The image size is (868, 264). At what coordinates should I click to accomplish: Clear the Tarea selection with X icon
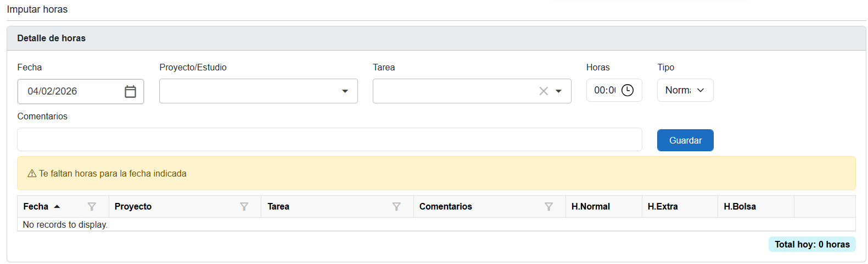pyautogui.click(x=544, y=91)
